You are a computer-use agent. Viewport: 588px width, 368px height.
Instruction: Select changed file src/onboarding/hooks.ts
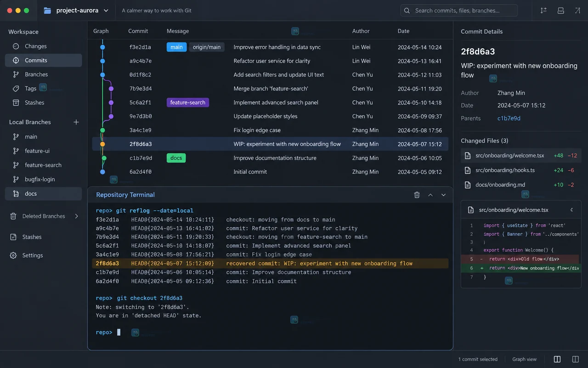pos(521,170)
